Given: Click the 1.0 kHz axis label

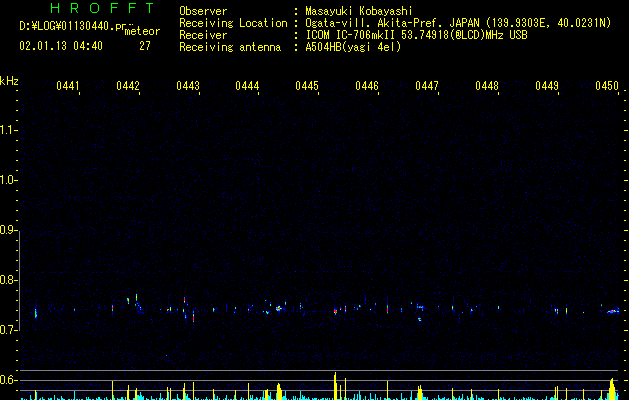Looking at the screenshot, I should (x=8, y=180).
